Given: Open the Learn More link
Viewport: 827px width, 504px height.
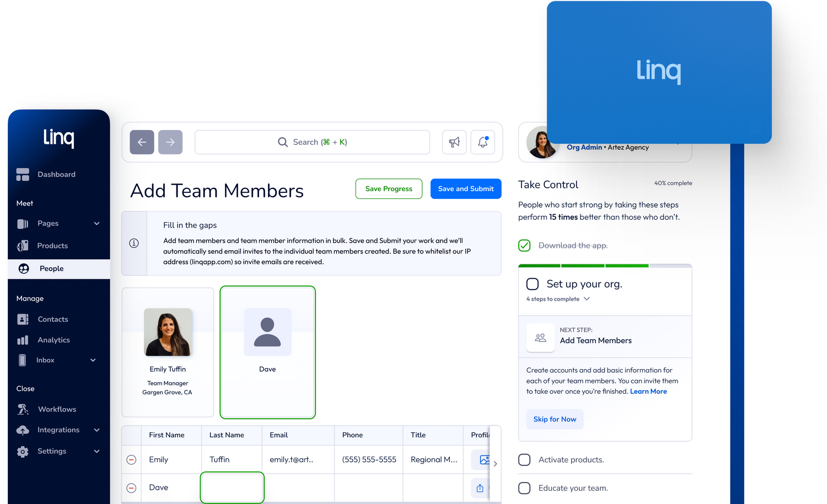Looking at the screenshot, I should click(x=648, y=392).
